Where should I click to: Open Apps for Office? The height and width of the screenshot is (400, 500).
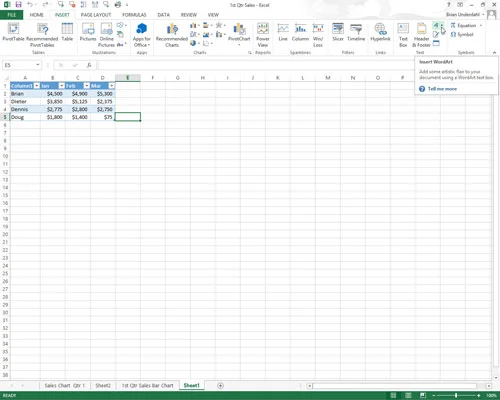tap(142, 35)
